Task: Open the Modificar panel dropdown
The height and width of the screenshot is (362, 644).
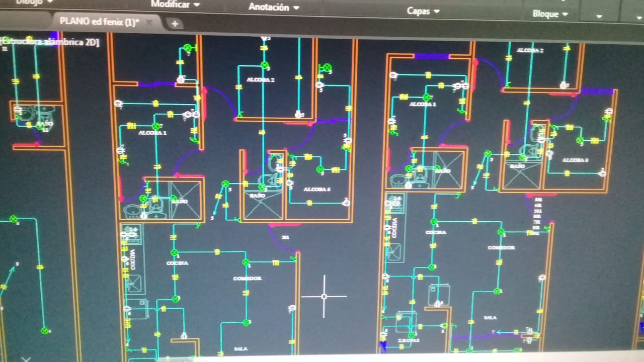Action: [x=175, y=5]
